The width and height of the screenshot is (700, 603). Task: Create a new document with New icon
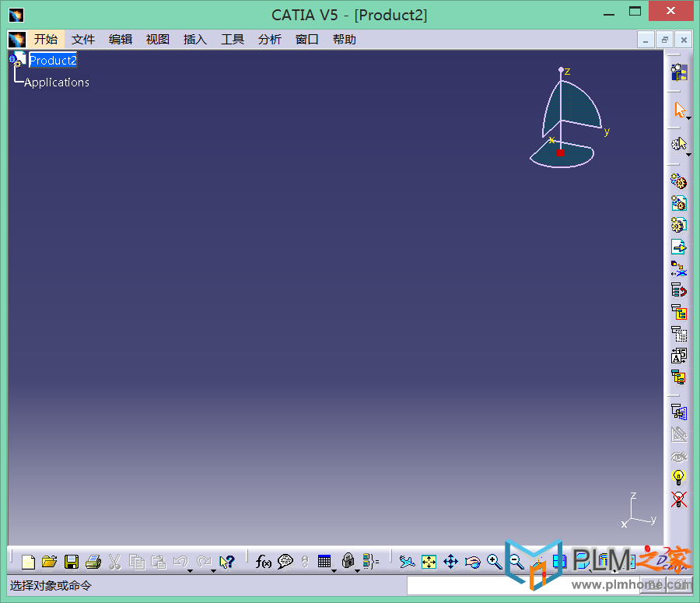28,562
